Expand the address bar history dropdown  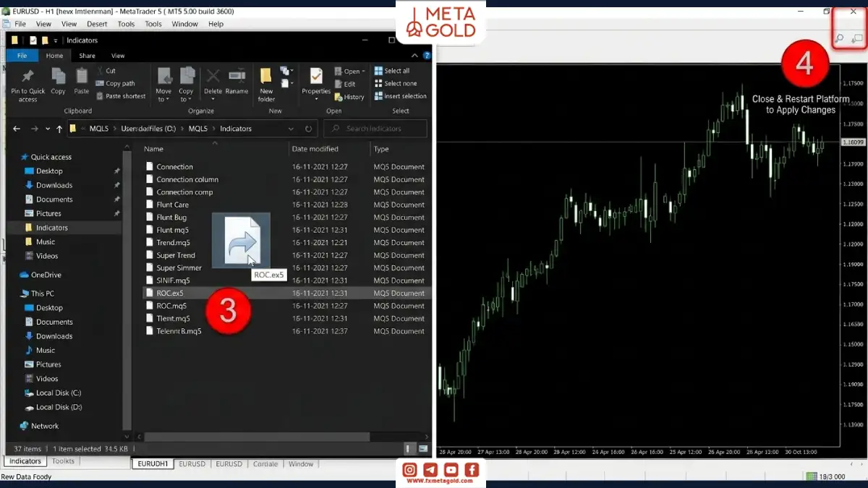tap(291, 129)
